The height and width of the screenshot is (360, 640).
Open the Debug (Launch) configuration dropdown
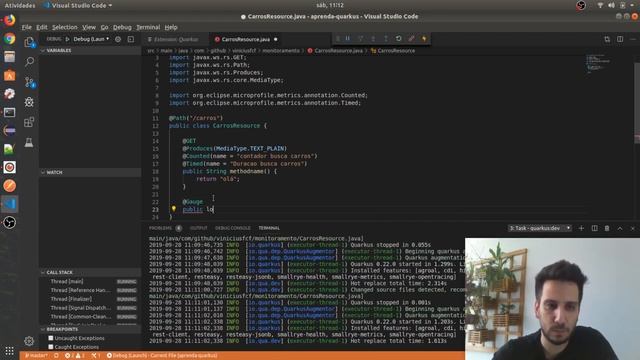91,39
